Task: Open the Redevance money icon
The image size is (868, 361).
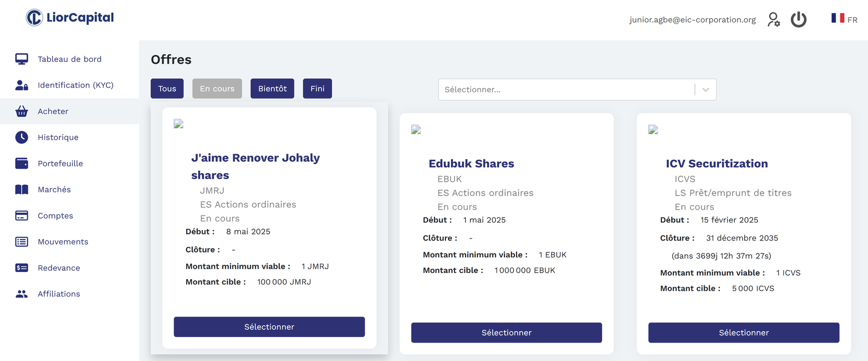Action: [x=22, y=268]
